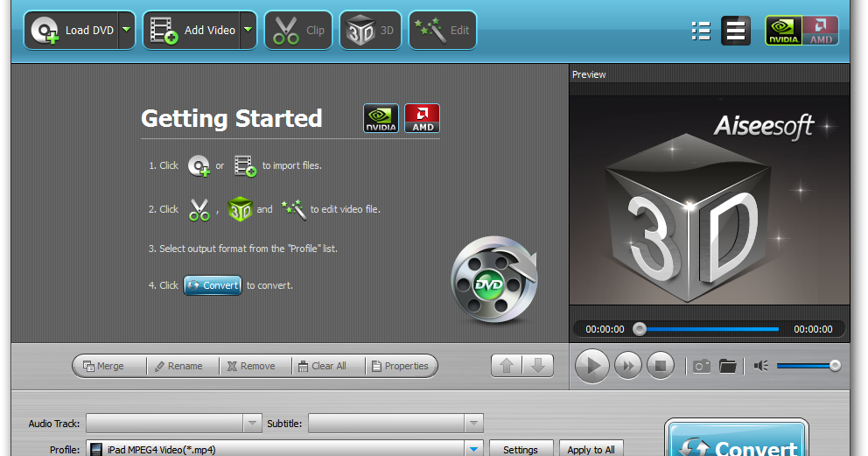The height and width of the screenshot is (456, 868).
Task: Take a snapshot with the camera icon
Action: click(x=702, y=366)
